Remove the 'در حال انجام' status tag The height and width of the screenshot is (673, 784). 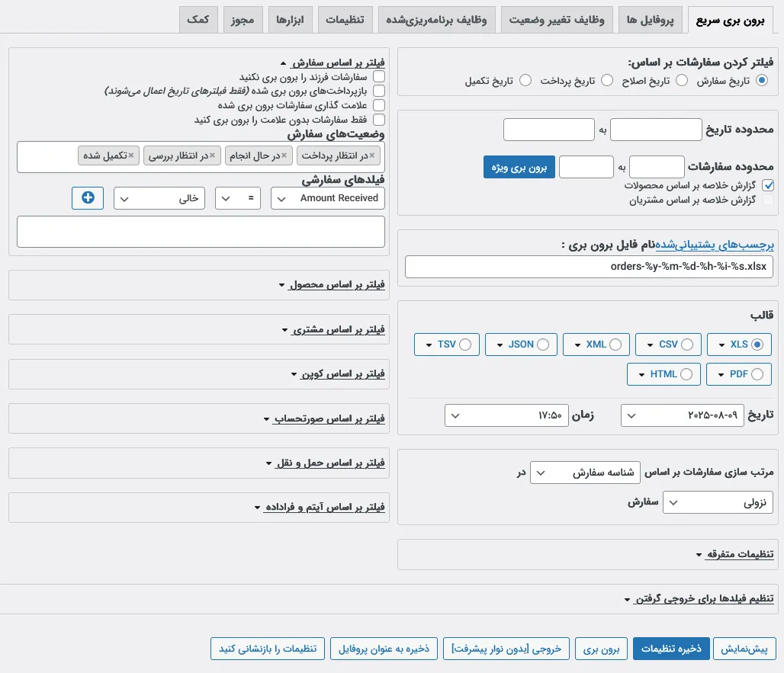tap(284, 155)
